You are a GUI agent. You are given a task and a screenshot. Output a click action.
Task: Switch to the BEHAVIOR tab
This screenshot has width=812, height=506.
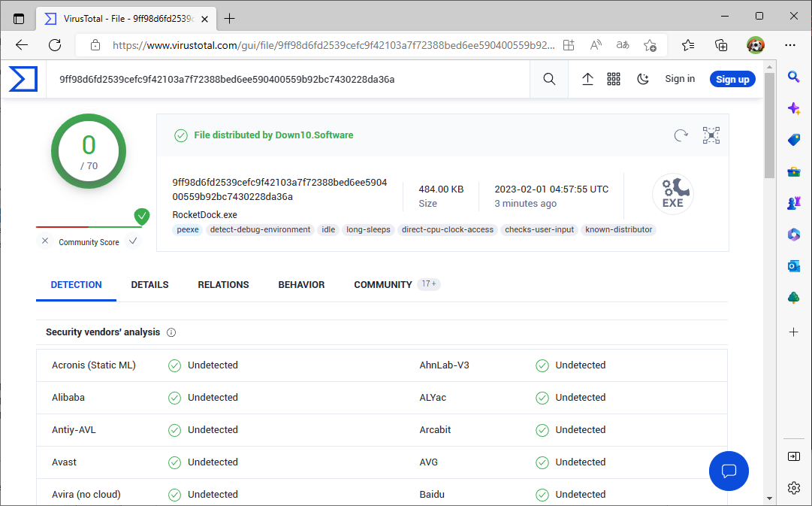click(x=301, y=285)
